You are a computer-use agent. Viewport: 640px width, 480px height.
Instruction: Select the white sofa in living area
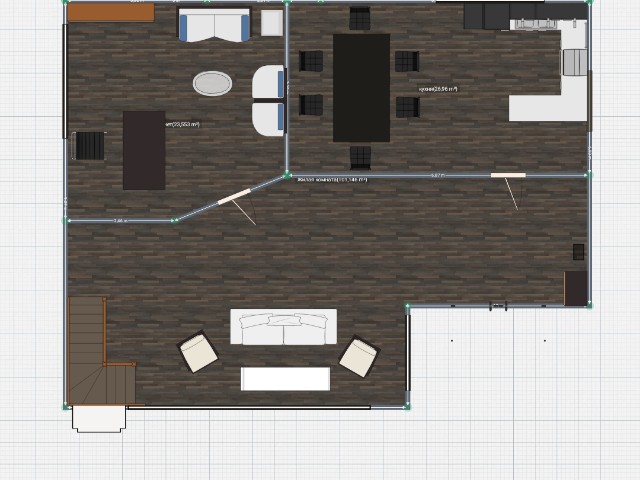(x=283, y=327)
